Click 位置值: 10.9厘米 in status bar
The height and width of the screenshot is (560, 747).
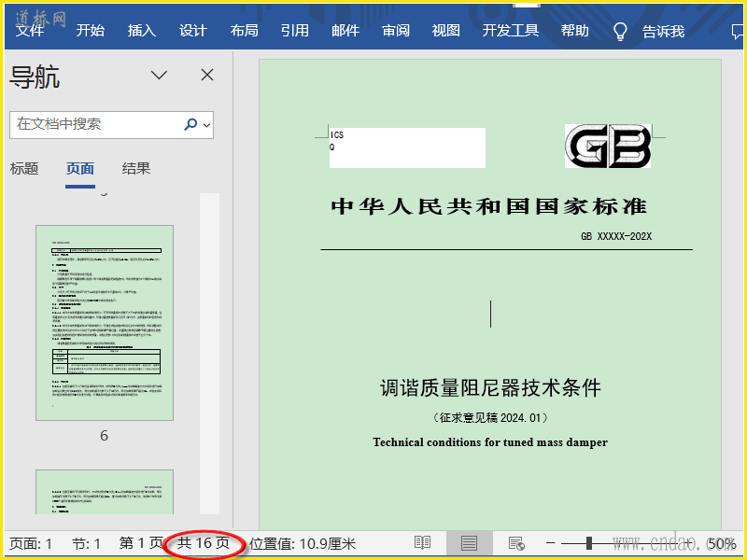click(x=303, y=543)
